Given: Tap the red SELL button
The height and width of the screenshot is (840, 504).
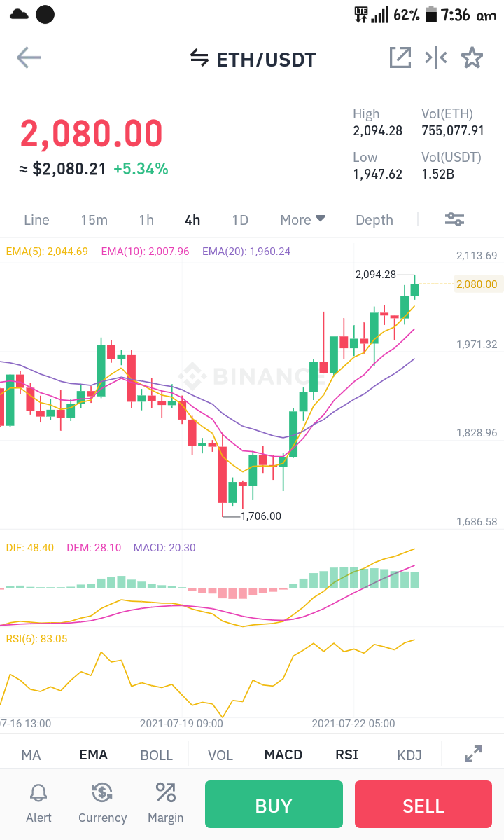Looking at the screenshot, I should (423, 804).
